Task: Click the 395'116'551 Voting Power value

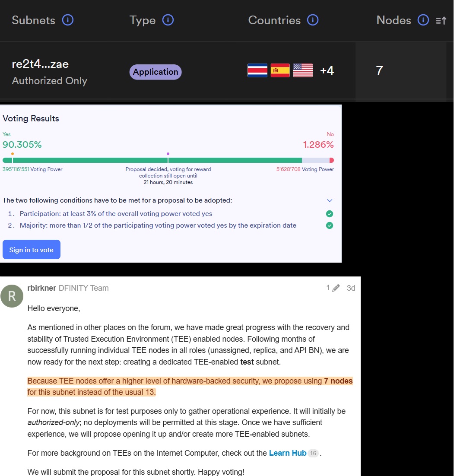Action: [x=32, y=169]
